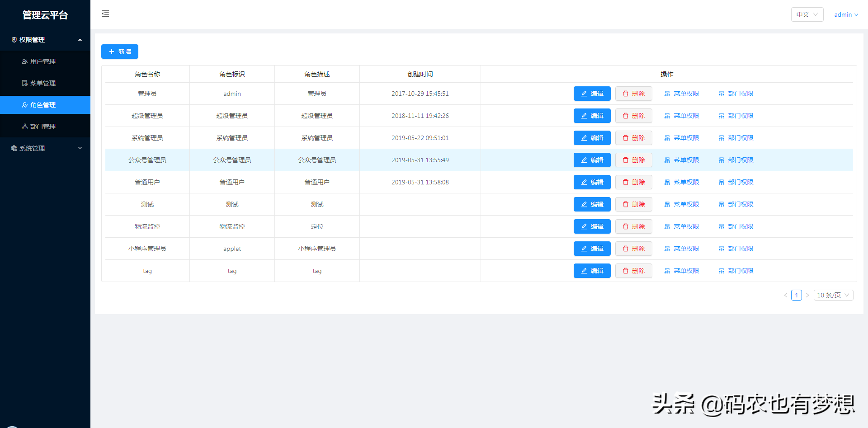The width and height of the screenshot is (868, 428).
Task: Click the shield icon beside 权限管理
Action: [x=14, y=40]
